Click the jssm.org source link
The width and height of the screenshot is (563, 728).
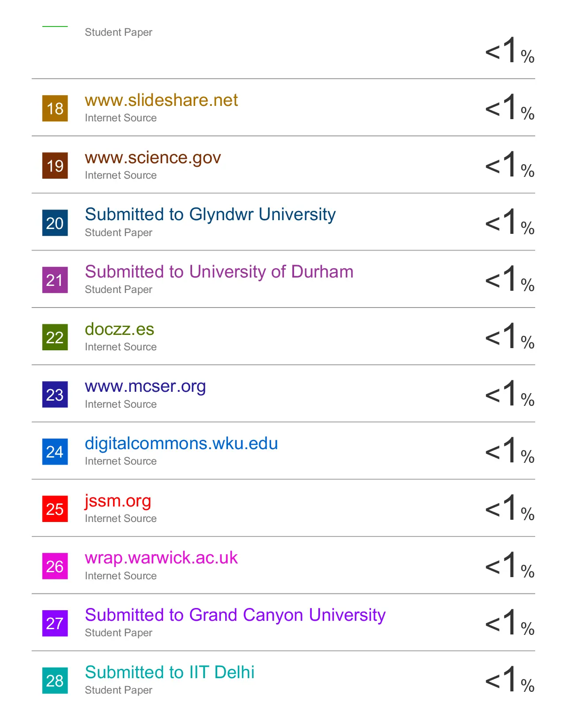tap(118, 501)
